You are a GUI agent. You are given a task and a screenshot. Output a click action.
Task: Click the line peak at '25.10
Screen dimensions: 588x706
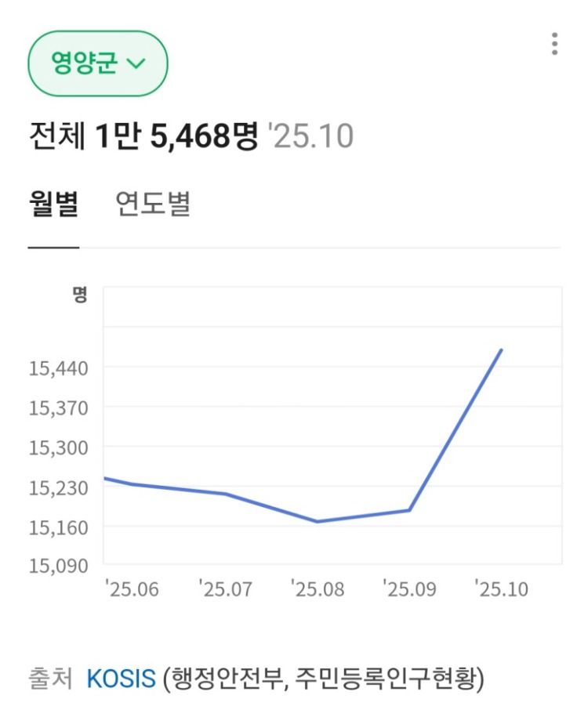point(501,349)
